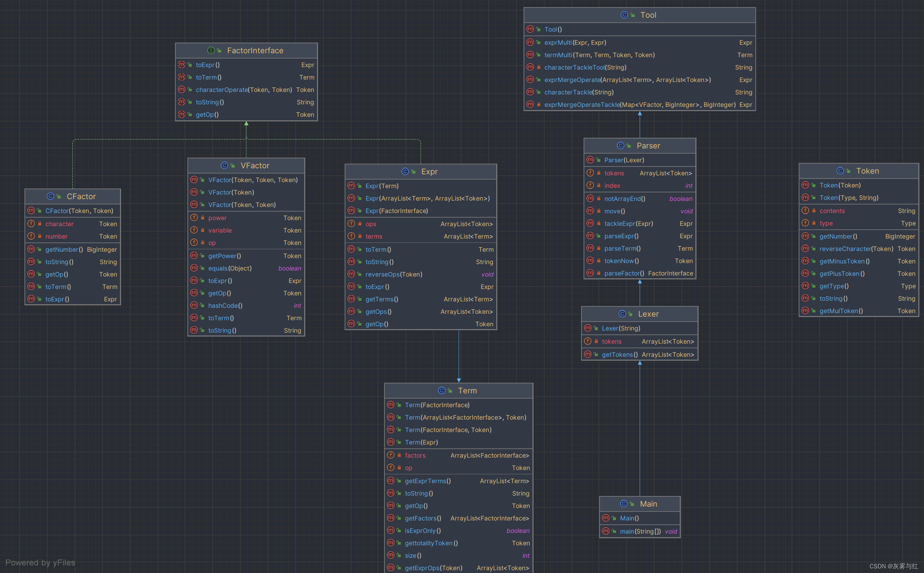Select the termMulti method in Tool
Screen dimensions: 924x573
[640, 55]
